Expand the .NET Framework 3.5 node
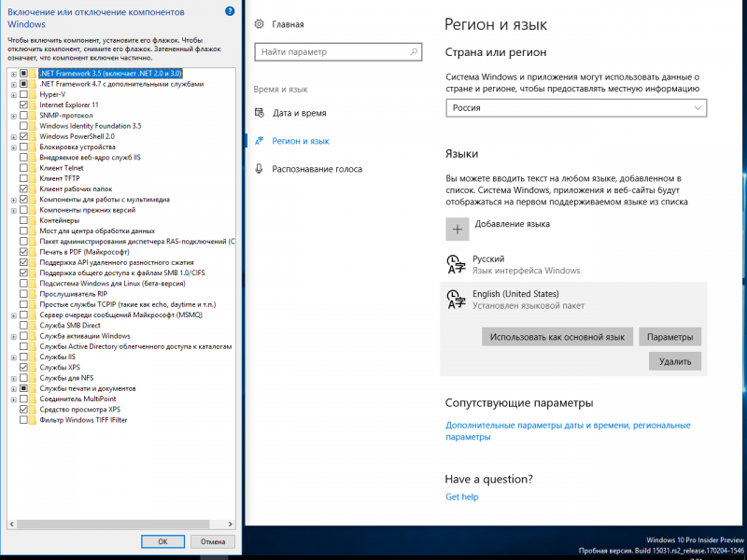The width and height of the screenshot is (747, 560). (14, 74)
